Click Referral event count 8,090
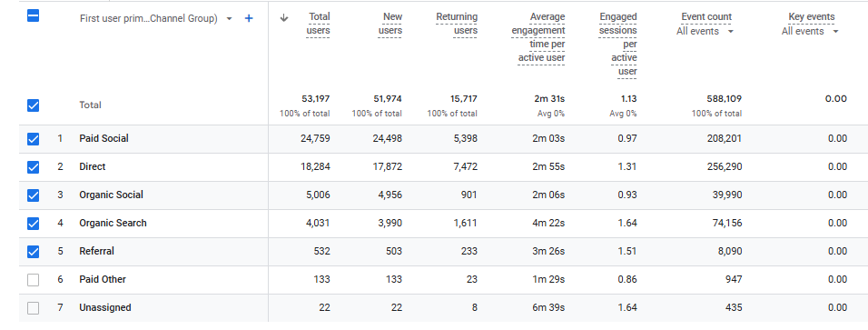The width and height of the screenshot is (868, 330). (730, 251)
